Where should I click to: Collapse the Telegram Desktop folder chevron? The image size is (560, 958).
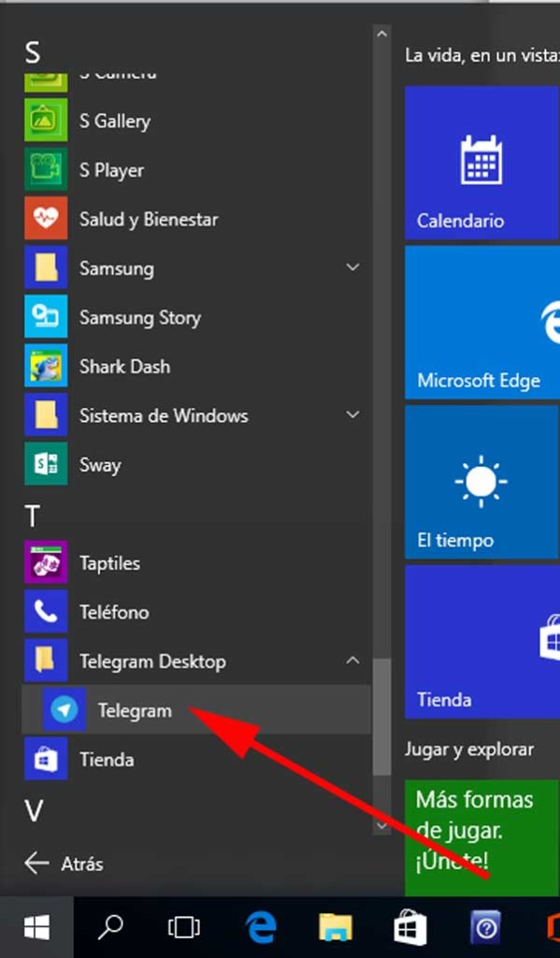click(x=352, y=660)
